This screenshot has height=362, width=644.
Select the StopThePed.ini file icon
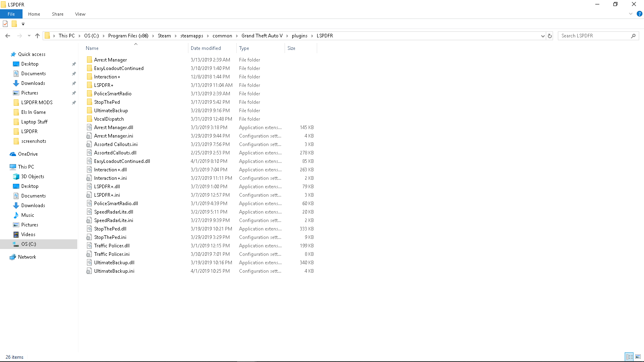point(89,237)
